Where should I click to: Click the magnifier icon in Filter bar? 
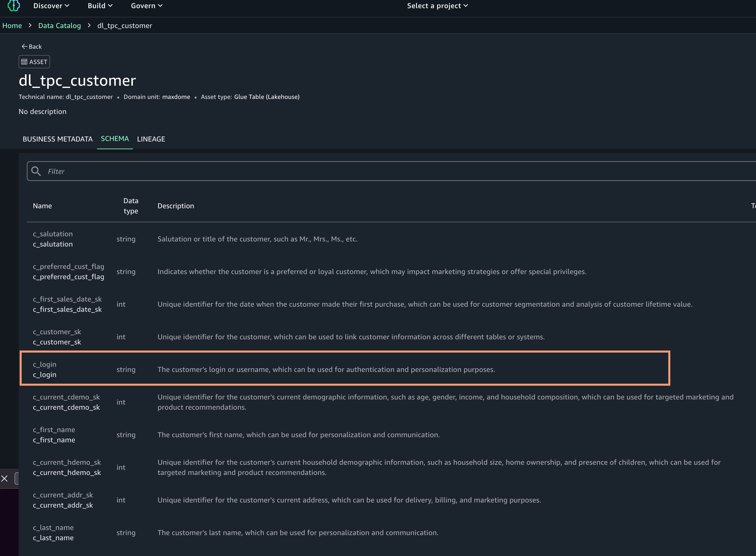[x=36, y=171]
